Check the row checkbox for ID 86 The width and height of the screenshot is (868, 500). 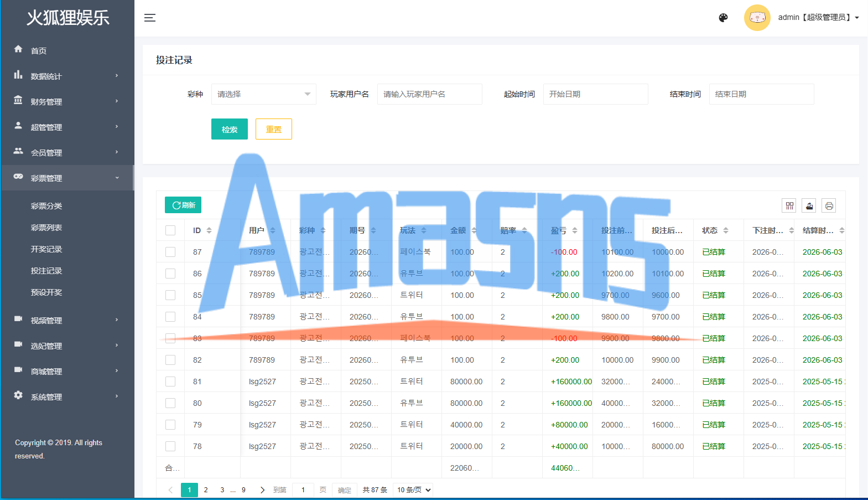pos(170,274)
